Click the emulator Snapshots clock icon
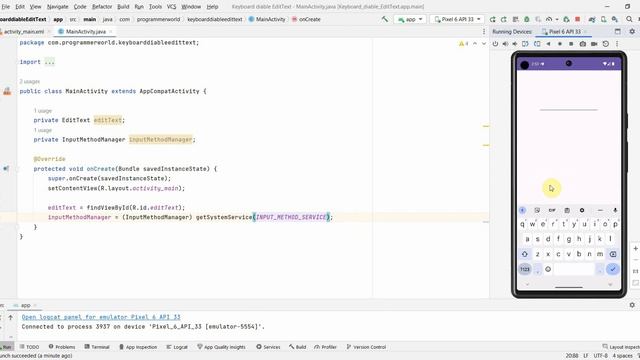This screenshot has height=360, width=640. (x=606, y=44)
